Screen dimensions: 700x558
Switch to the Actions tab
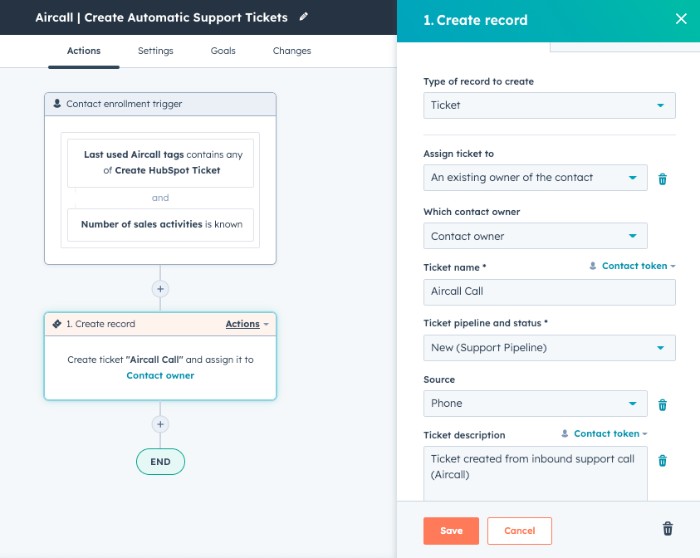click(83, 51)
